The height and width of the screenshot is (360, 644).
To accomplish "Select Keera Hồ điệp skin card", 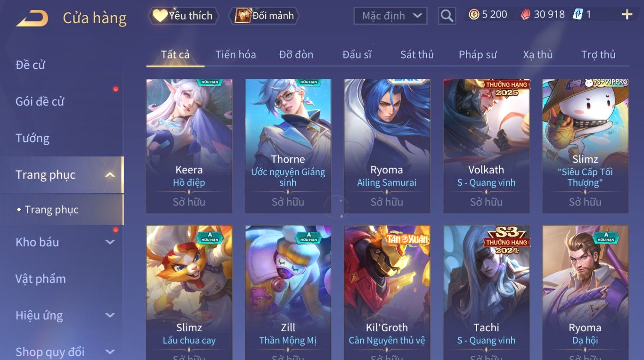I will [189, 146].
